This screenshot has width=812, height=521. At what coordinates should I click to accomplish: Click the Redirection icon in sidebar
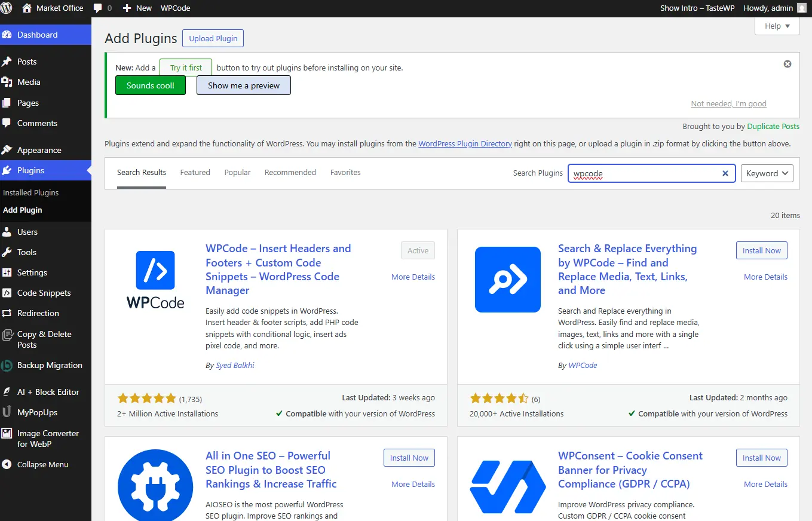point(7,313)
